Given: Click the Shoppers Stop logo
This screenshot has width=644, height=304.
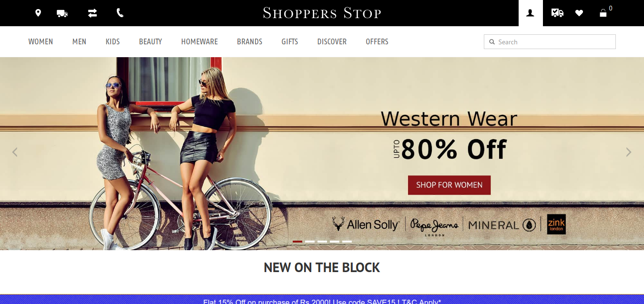Looking at the screenshot, I should (322, 13).
